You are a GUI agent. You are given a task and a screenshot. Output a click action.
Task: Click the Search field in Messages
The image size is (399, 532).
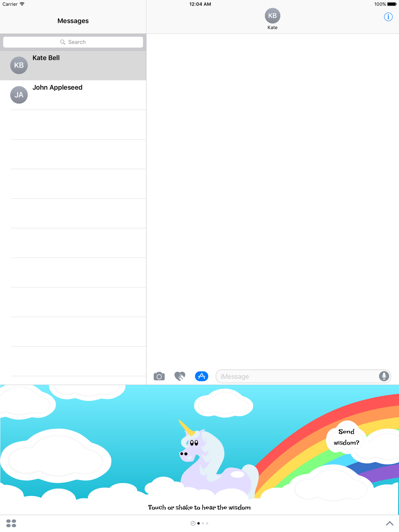(x=73, y=42)
